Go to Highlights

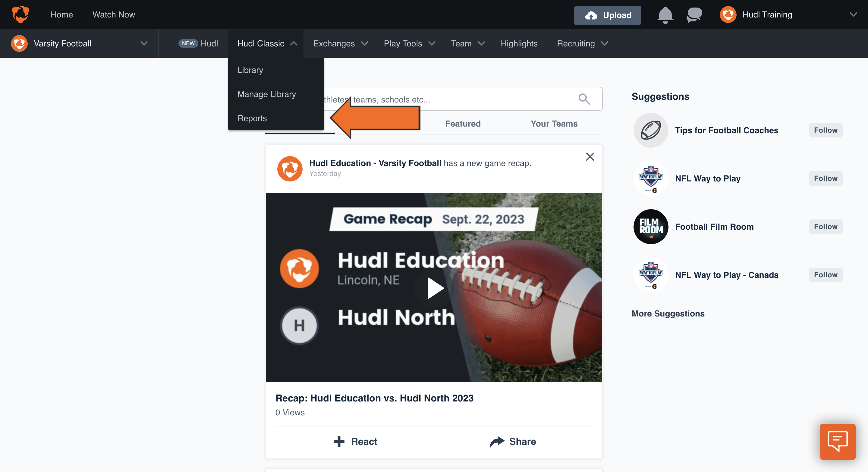point(519,43)
